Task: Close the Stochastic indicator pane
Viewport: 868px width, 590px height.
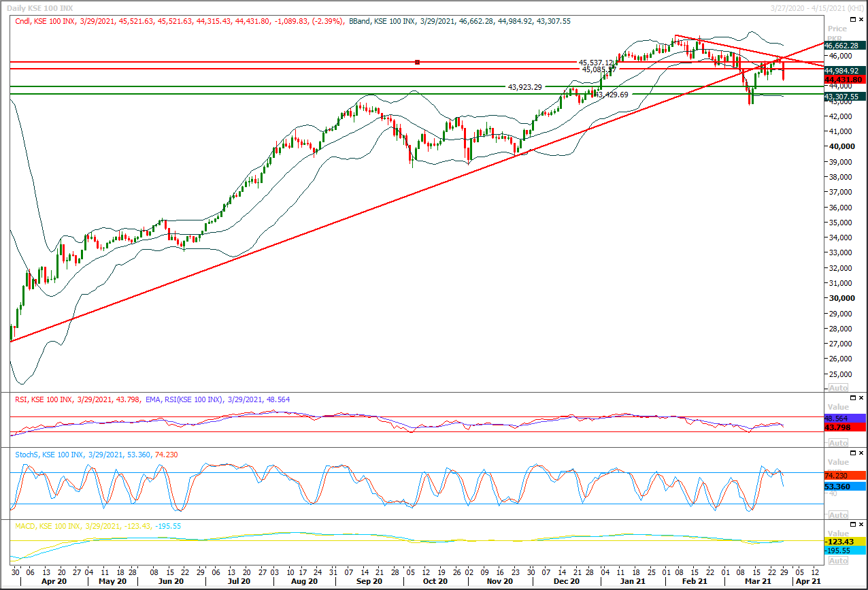Action: pyautogui.click(x=861, y=453)
